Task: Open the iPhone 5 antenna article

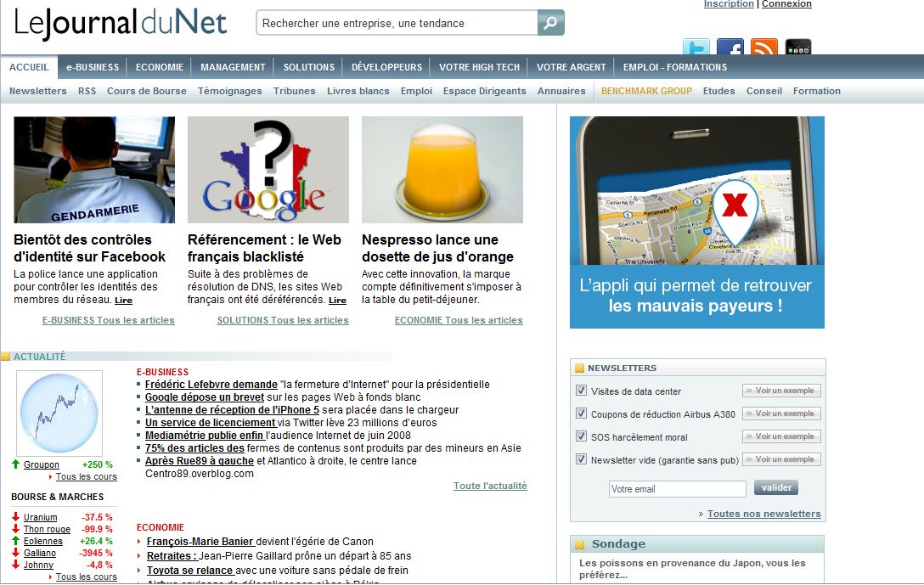Action: (232, 410)
